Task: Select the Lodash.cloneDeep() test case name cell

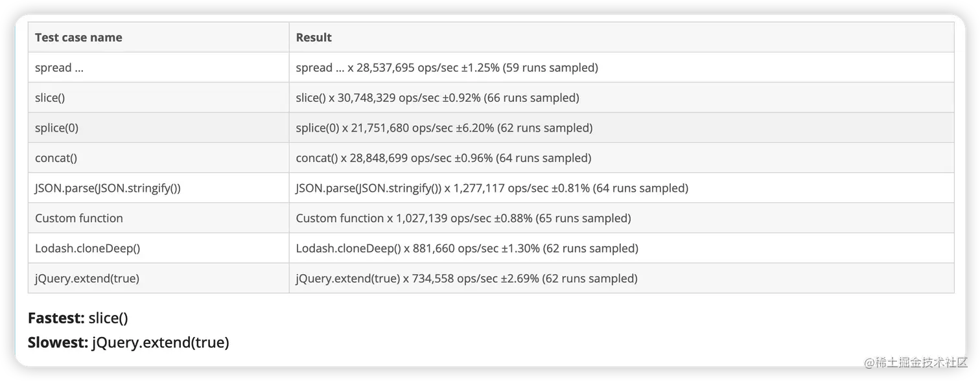Action: [87, 248]
